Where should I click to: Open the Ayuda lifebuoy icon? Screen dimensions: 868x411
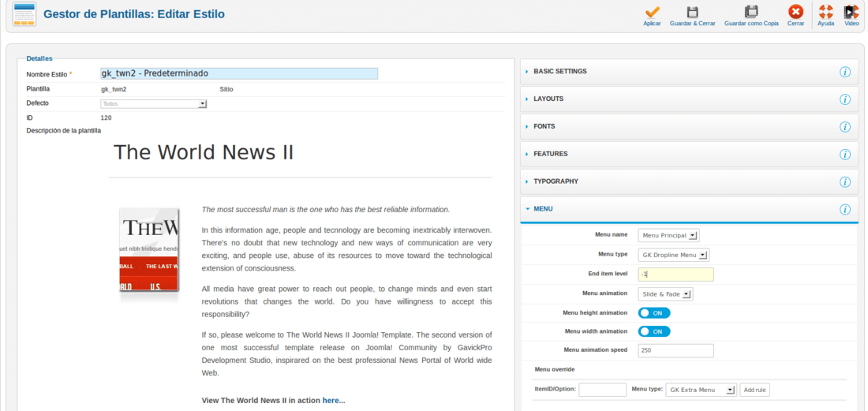coord(825,12)
